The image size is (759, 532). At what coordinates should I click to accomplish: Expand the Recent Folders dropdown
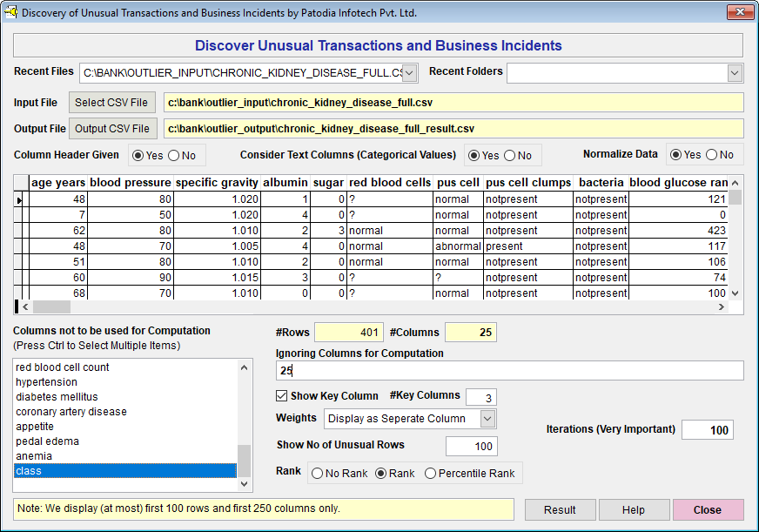pos(735,73)
